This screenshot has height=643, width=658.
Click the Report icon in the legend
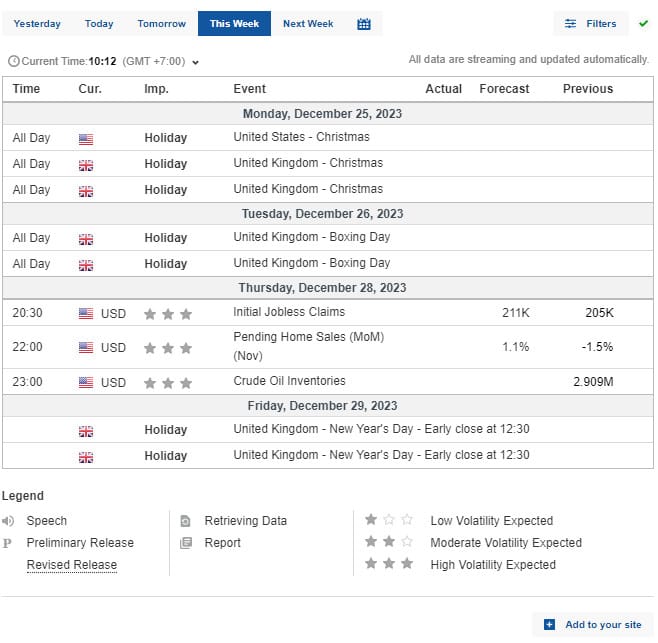point(185,543)
